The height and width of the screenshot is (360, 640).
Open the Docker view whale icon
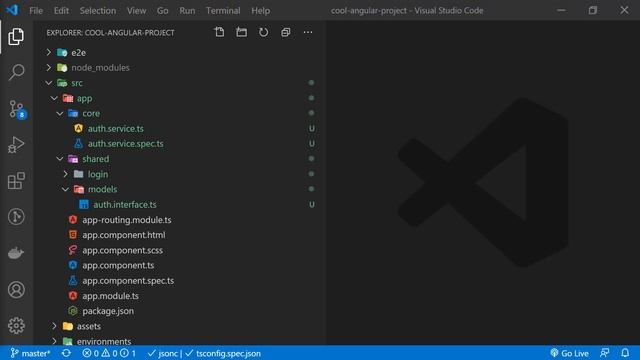(16, 253)
